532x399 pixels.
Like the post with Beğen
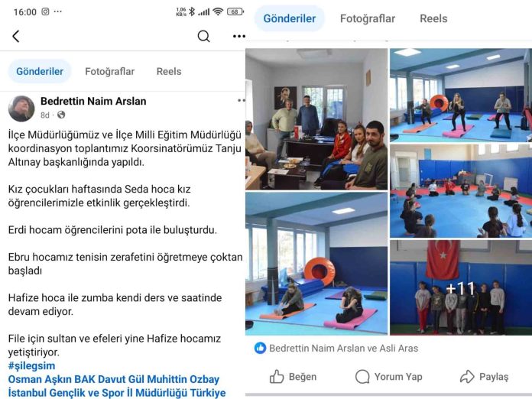coord(294,377)
